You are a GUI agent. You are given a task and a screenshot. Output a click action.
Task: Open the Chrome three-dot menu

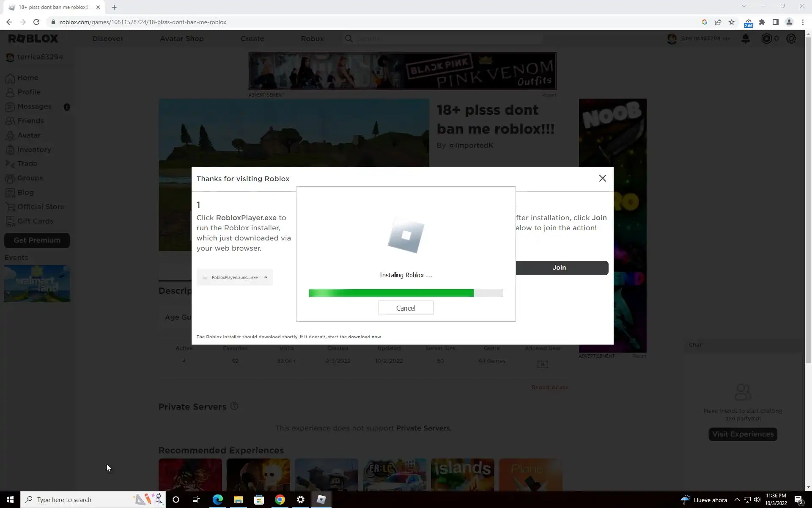coord(803,22)
